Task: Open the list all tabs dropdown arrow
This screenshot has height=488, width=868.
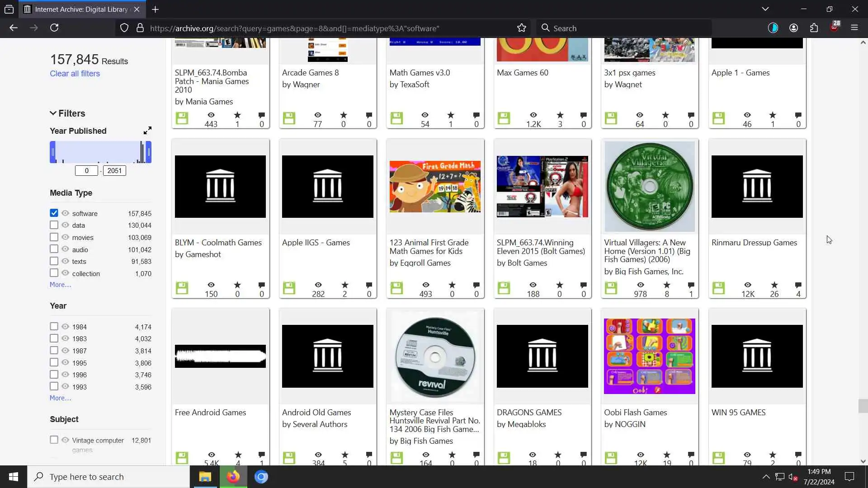Action: point(765,9)
